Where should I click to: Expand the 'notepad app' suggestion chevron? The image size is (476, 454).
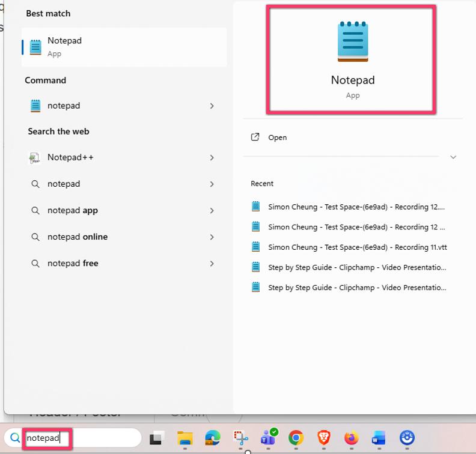212,210
